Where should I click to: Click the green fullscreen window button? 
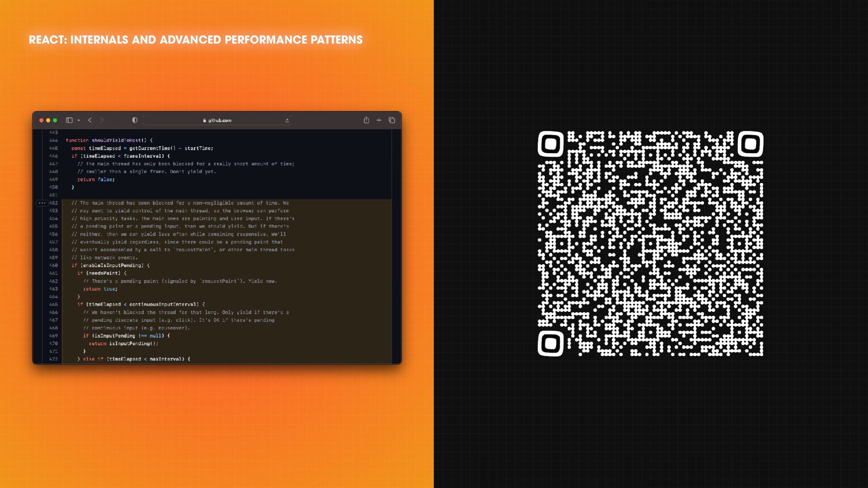55,120
